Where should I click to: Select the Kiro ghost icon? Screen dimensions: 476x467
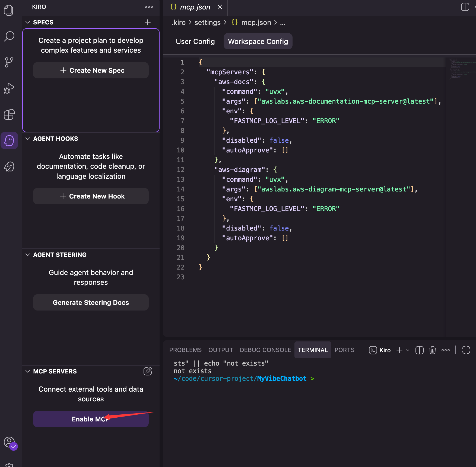click(x=9, y=140)
